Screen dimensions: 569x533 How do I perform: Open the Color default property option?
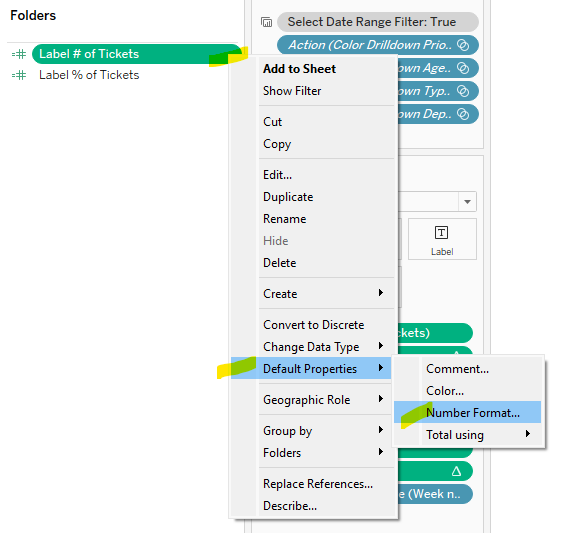click(445, 391)
